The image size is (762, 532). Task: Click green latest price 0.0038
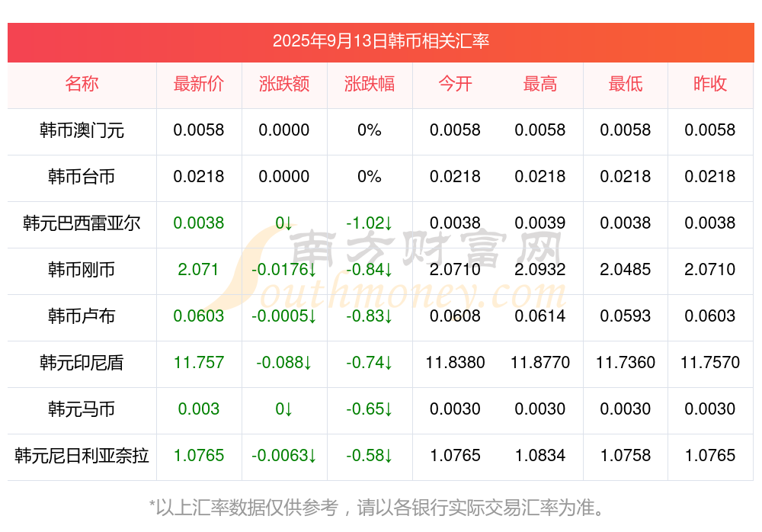coord(199,223)
